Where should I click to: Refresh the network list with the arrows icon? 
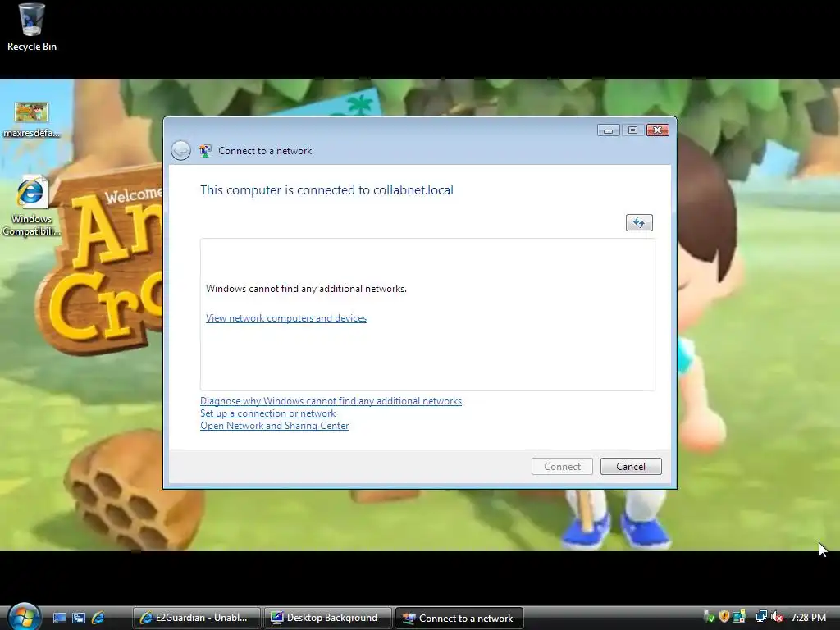(639, 223)
